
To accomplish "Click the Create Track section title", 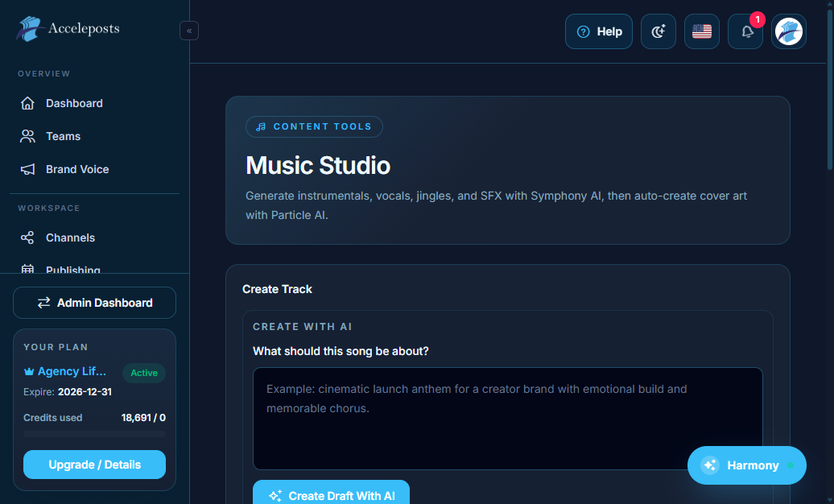I will (277, 289).
